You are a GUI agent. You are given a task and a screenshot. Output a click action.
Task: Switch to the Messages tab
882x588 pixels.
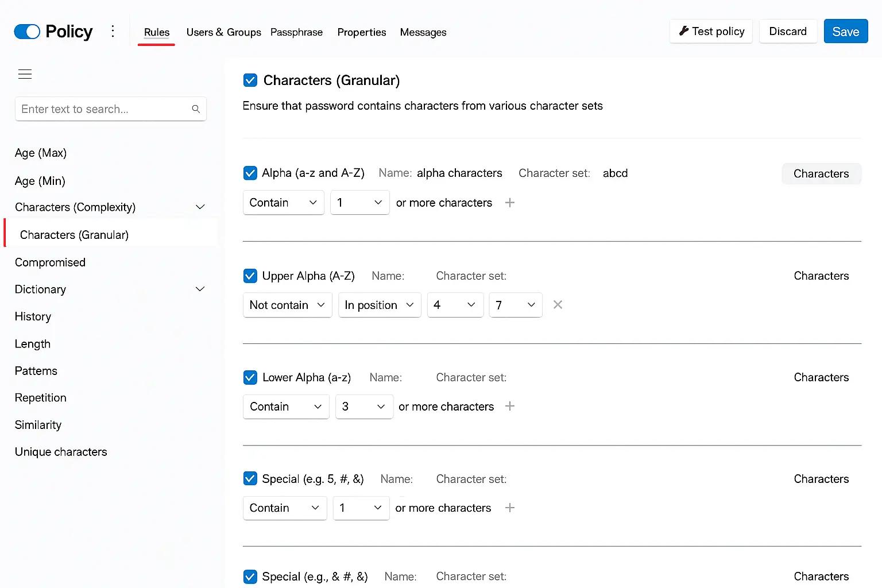(423, 32)
